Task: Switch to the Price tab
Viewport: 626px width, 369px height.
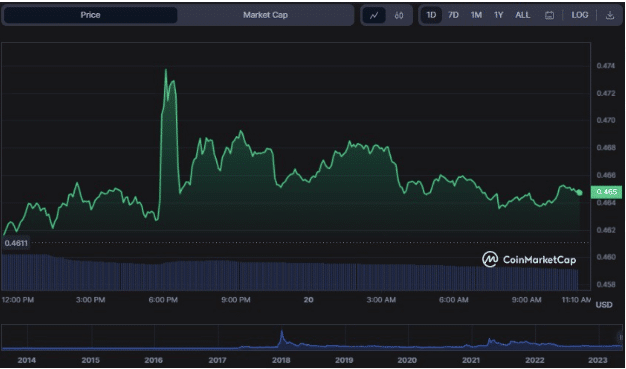Action: pyautogui.click(x=91, y=15)
